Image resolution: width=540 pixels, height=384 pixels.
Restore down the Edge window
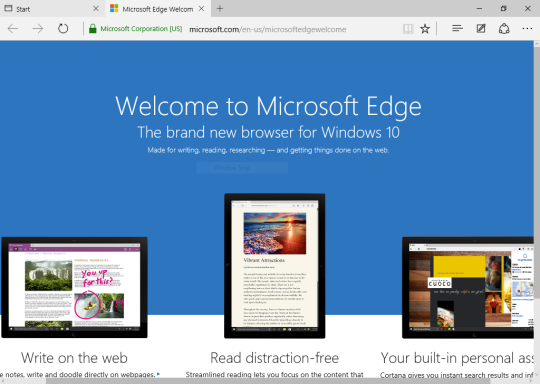[x=503, y=9]
